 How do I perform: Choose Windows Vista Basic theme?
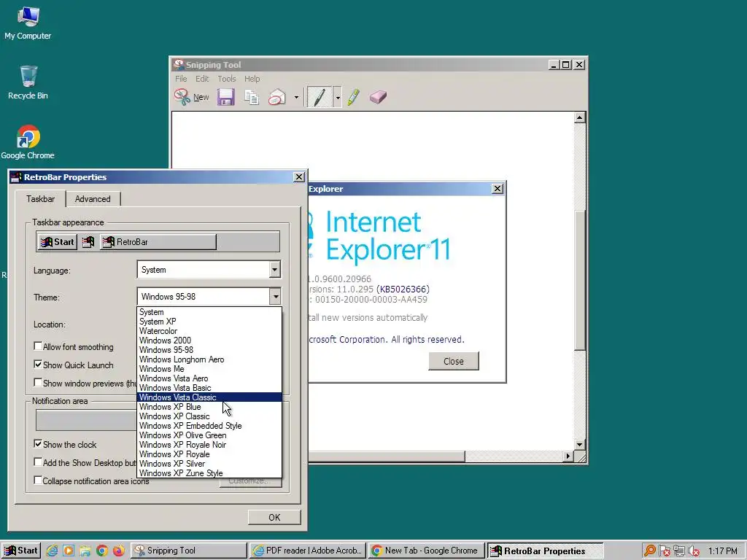[x=209, y=388]
